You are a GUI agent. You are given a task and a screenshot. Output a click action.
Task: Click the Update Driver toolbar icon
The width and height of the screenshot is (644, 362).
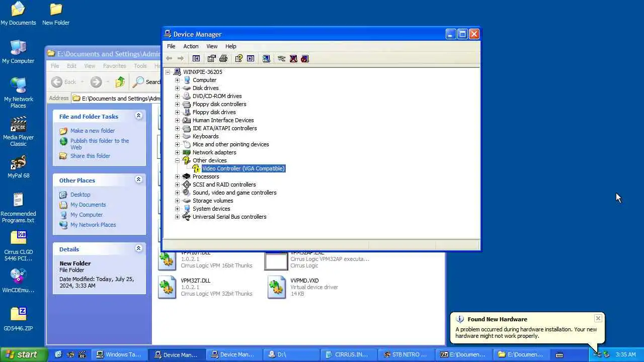pos(281,59)
